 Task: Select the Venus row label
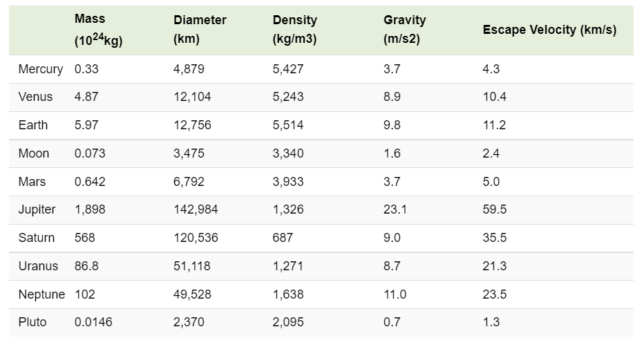pos(35,97)
